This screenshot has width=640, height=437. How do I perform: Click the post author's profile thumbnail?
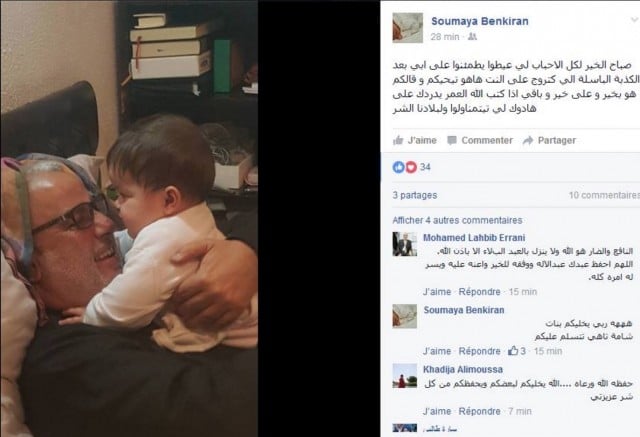407,28
